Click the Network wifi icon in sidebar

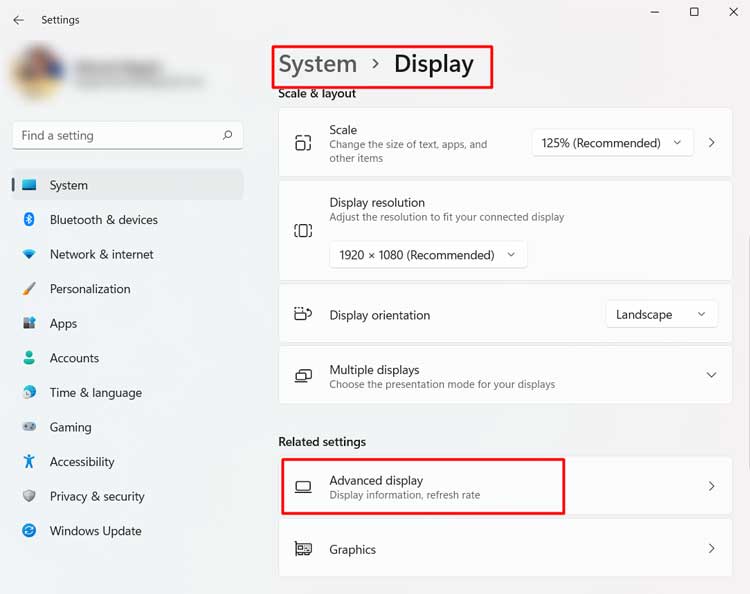(x=29, y=254)
